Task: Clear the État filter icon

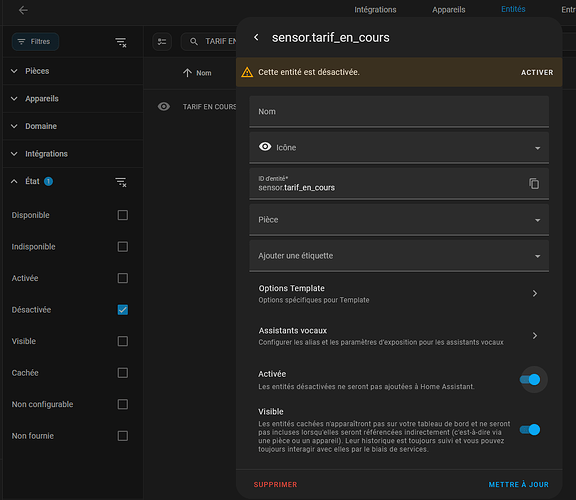Action: [x=121, y=182]
